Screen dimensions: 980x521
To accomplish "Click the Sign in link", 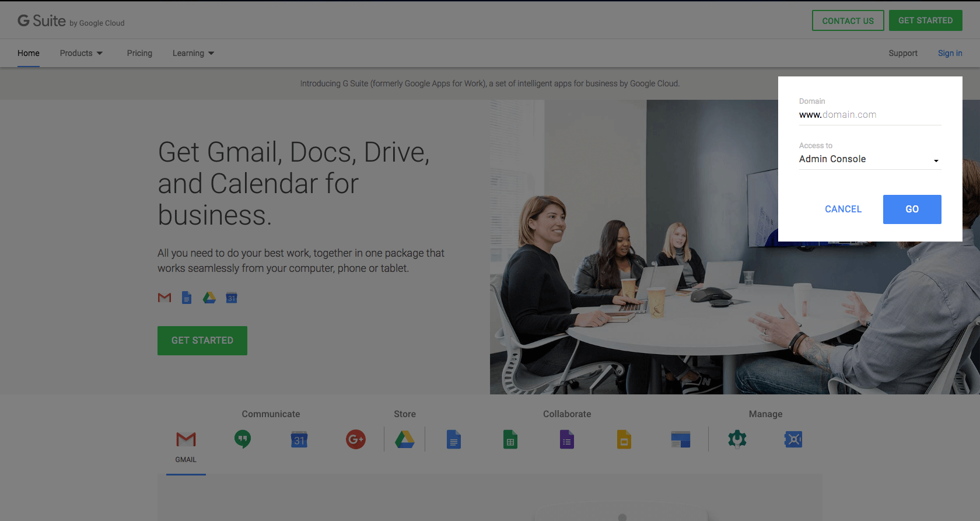I will coord(950,53).
